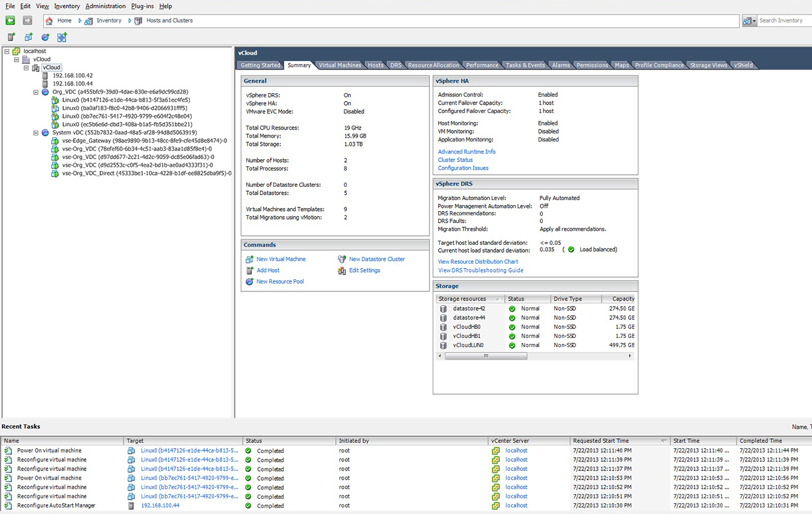This screenshot has height=514, width=812.
Task: Click the host icon for 192.168.100.42
Action: pos(45,76)
